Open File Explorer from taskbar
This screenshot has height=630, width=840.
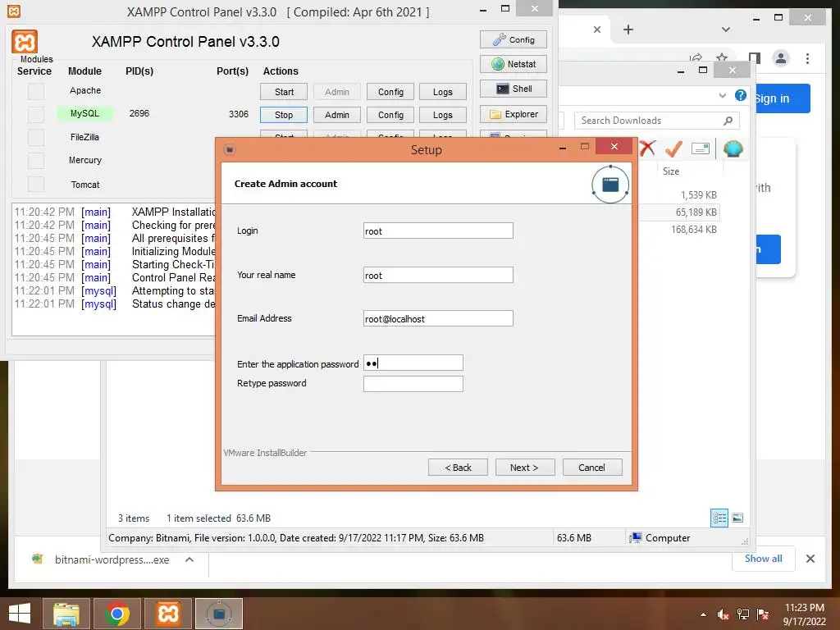[66, 614]
